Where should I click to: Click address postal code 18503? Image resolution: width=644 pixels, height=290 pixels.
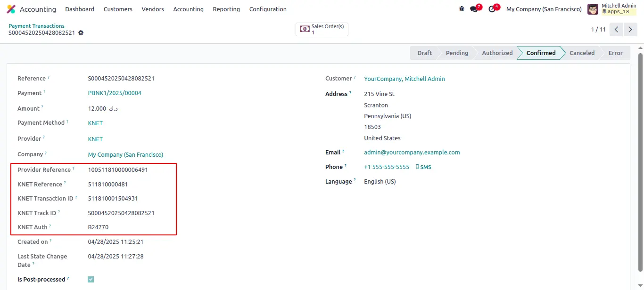(x=372, y=127)
